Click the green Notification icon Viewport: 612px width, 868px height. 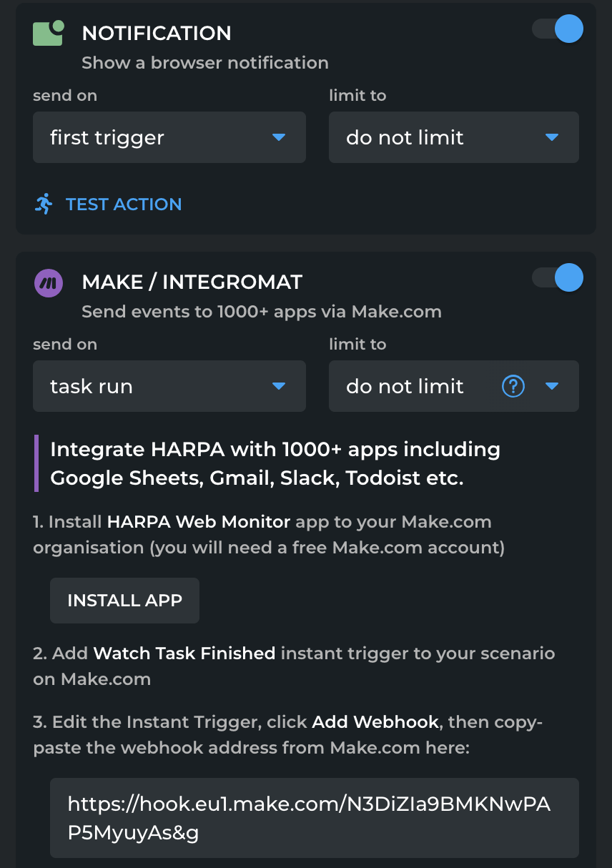[x=49, y=33]
